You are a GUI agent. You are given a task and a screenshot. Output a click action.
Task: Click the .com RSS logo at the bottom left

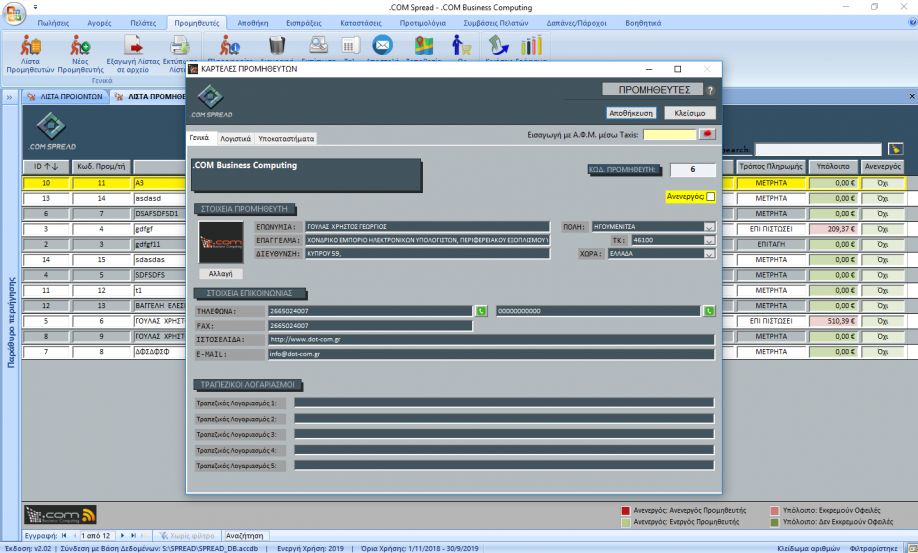tap(60, 515)
